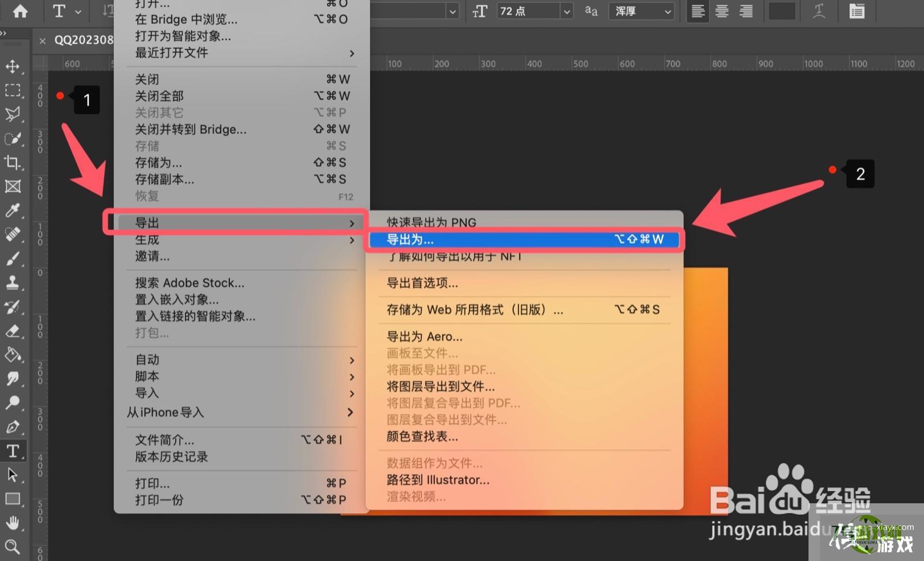The width and height of the screenshot is (924, 561).
Task: Select the Zoom tool
Action: tap(13, 546)
